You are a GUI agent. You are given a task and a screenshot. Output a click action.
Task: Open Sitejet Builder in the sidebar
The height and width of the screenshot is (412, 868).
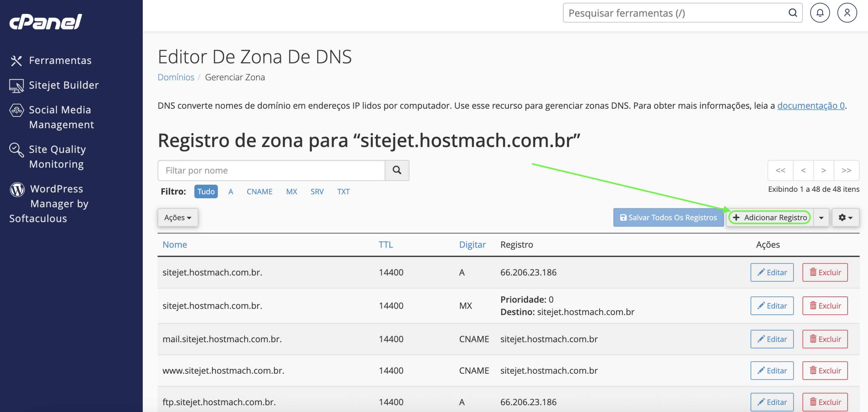pyautogui.click(x=54, y=85)
